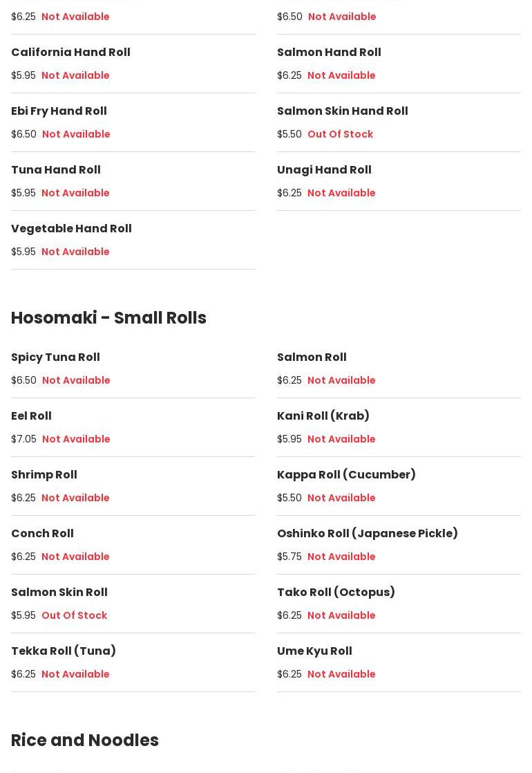The width and height of the screenshot is (532, 773).
Task: Click the Eel Roll menu item
Action: (x=31, y=416)
